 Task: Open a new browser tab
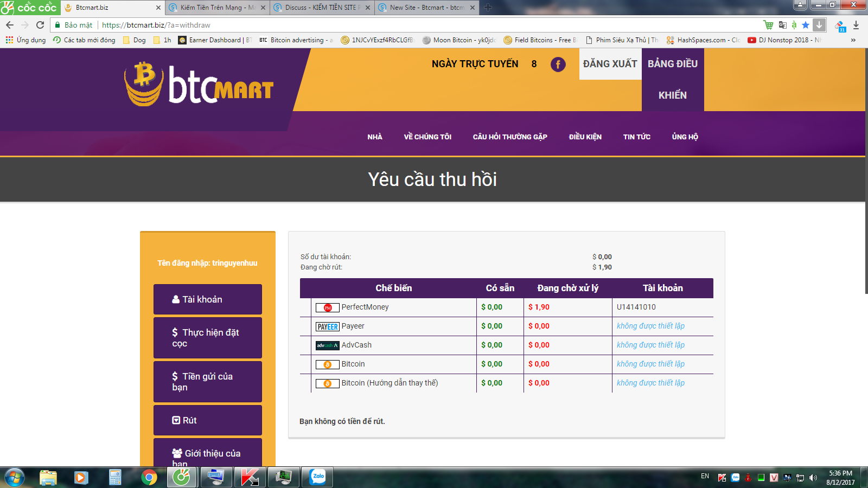(x=488, y=8)
